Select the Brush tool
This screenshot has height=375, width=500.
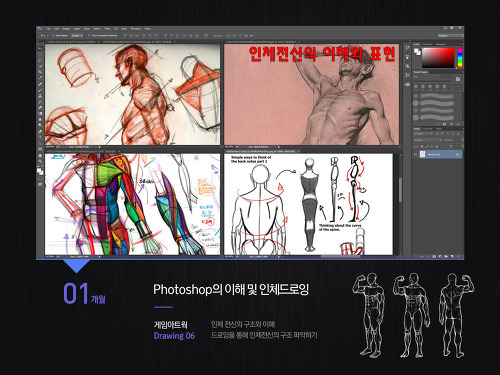tap(41, 89)
